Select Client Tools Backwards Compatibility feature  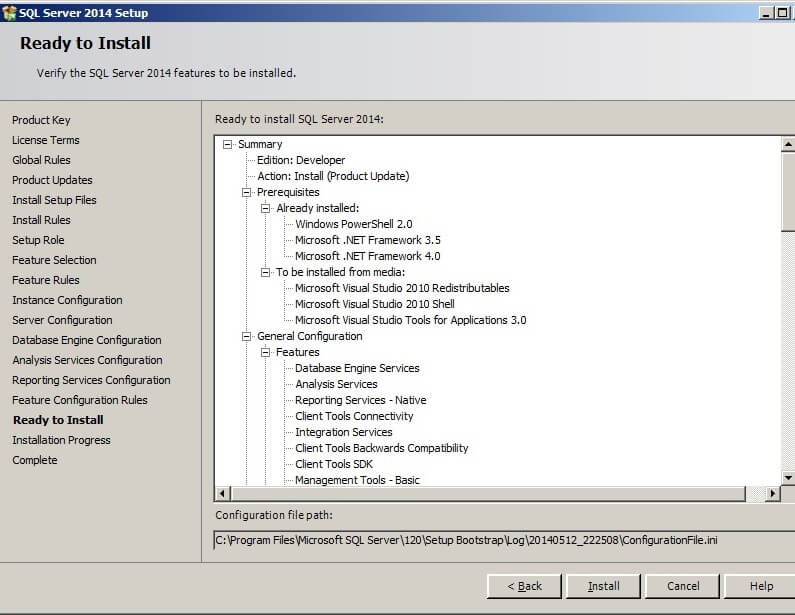(381, 448)
